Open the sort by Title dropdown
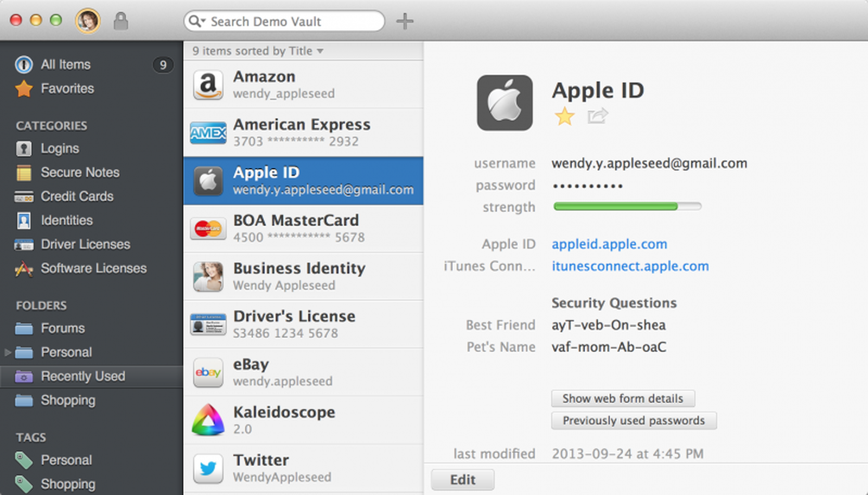The image size is (868, 495). [x=320, y=50]
